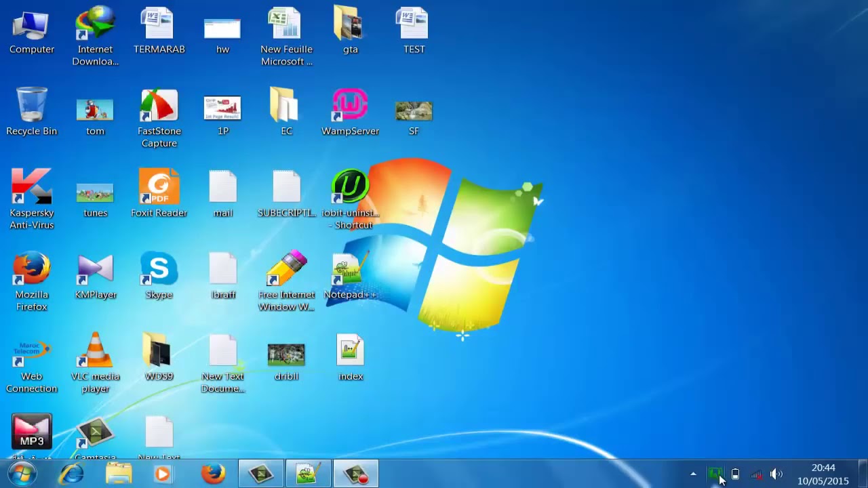The height and width of the screenshot is (488, 868).
Task: Launch the Foxit Reader shortcut
Action: [159, 194]
